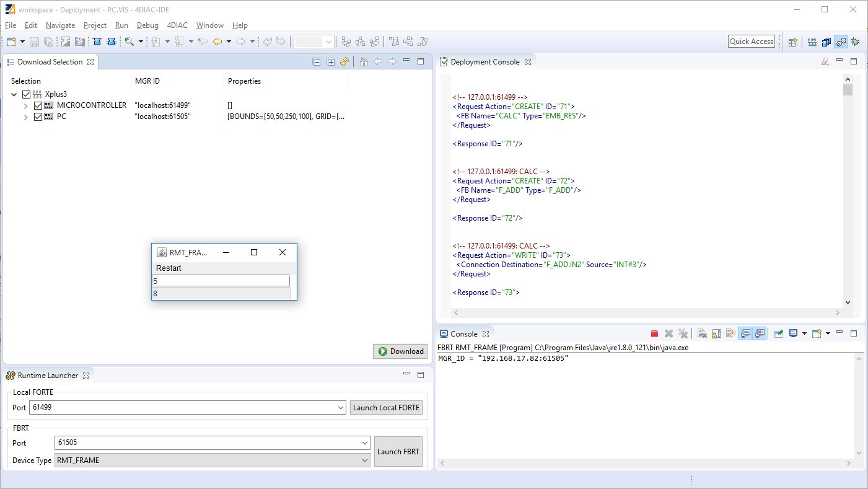
Task: Uncheck the Xplus3 system checkbox
Action: tap(25, 94)
